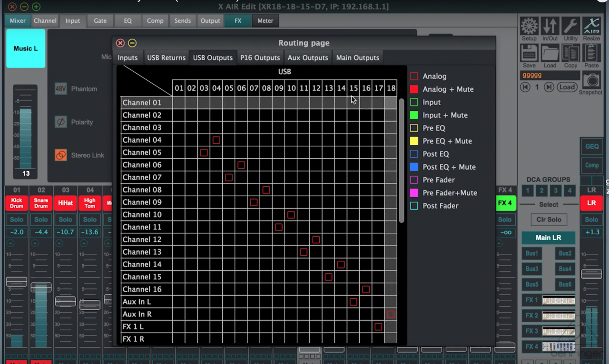The width and height of the screenshot is (609, 364).
Task: Open the Comp tab
Action: [155, 20]
